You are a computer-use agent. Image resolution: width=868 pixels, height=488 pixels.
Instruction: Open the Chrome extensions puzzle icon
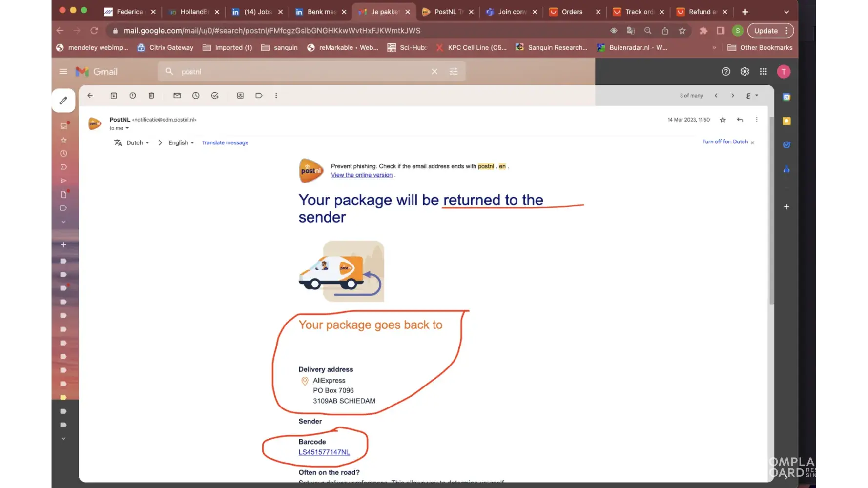coord(703,31)
